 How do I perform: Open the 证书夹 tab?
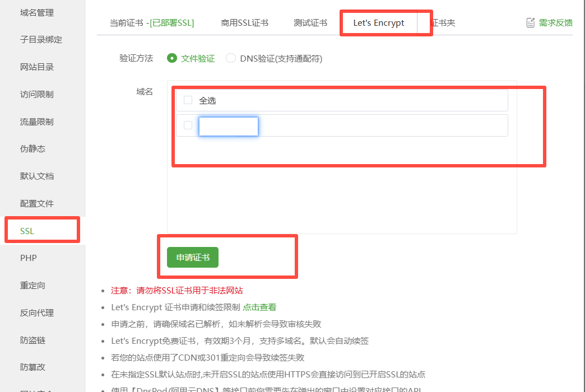tap(444, 23)
